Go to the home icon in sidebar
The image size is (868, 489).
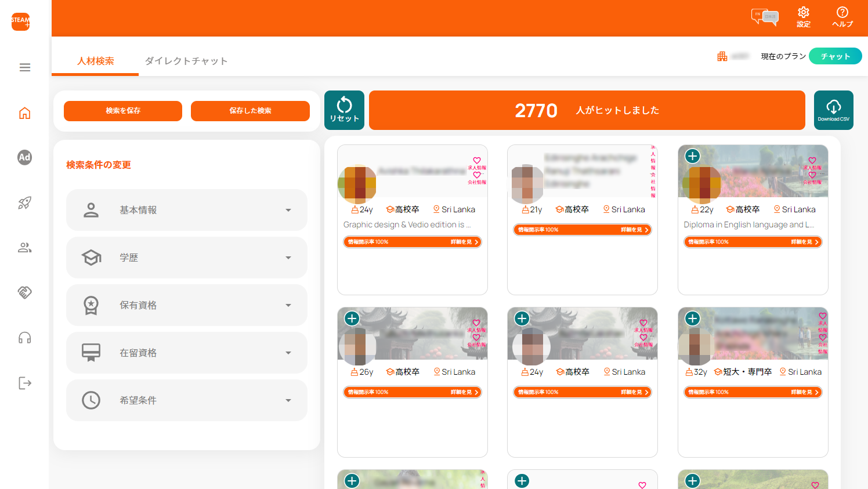pos(24,113)
